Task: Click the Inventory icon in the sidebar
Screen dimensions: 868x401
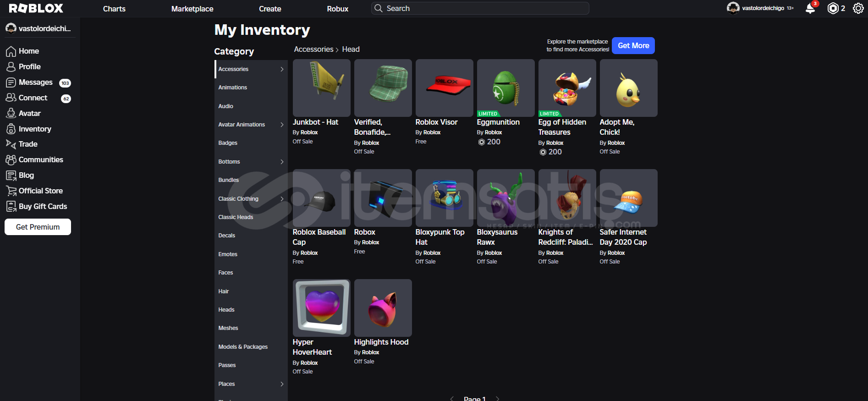Action: tap(11, 129)
